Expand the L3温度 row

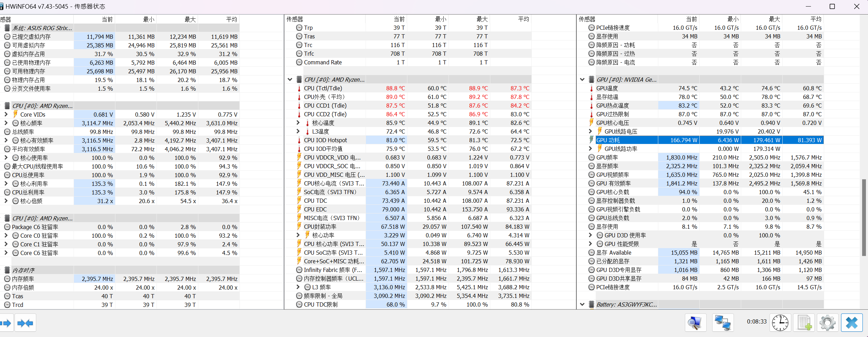point(298,131)
